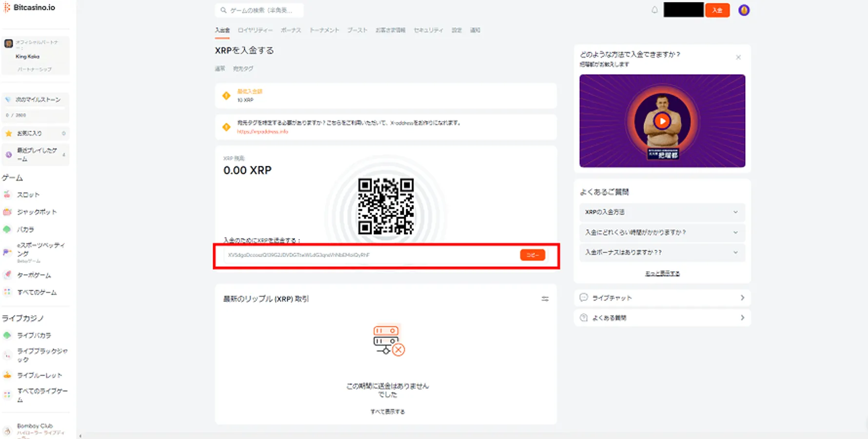Image resolution: width=868 pixels, height=439 pixels.
Task: Expand the deposit time question
Action: tap(662, 232)
